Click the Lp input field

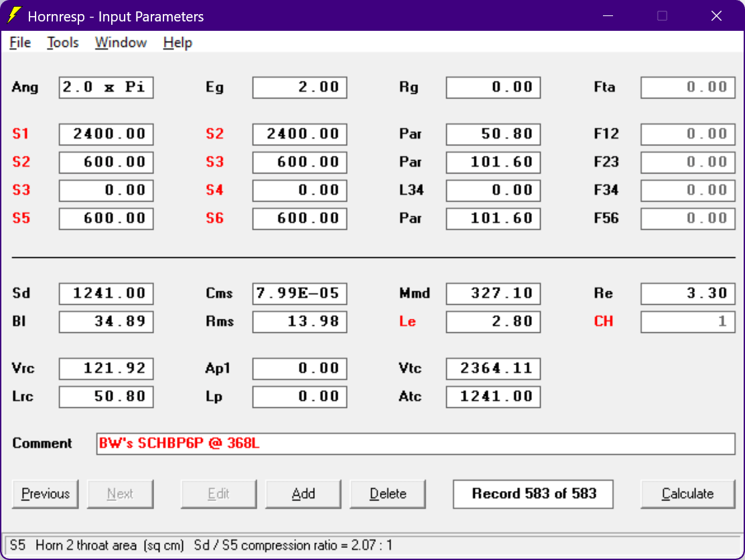click(299, 397)
